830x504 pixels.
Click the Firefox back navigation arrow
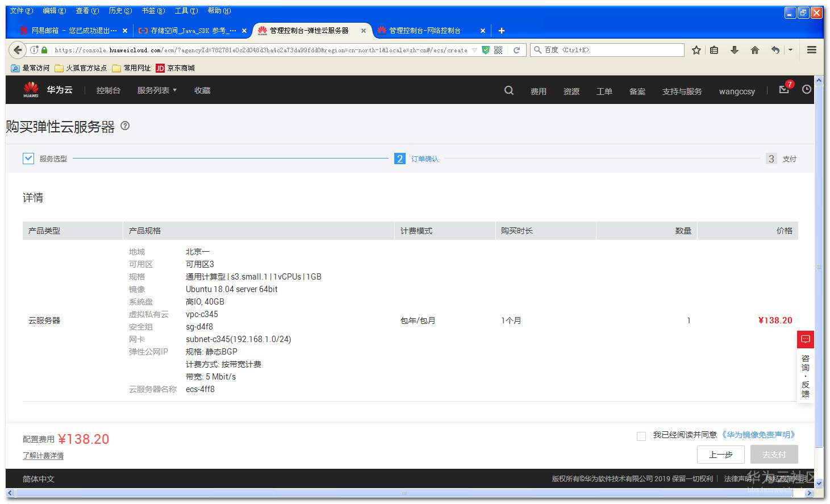coord(18,50)
